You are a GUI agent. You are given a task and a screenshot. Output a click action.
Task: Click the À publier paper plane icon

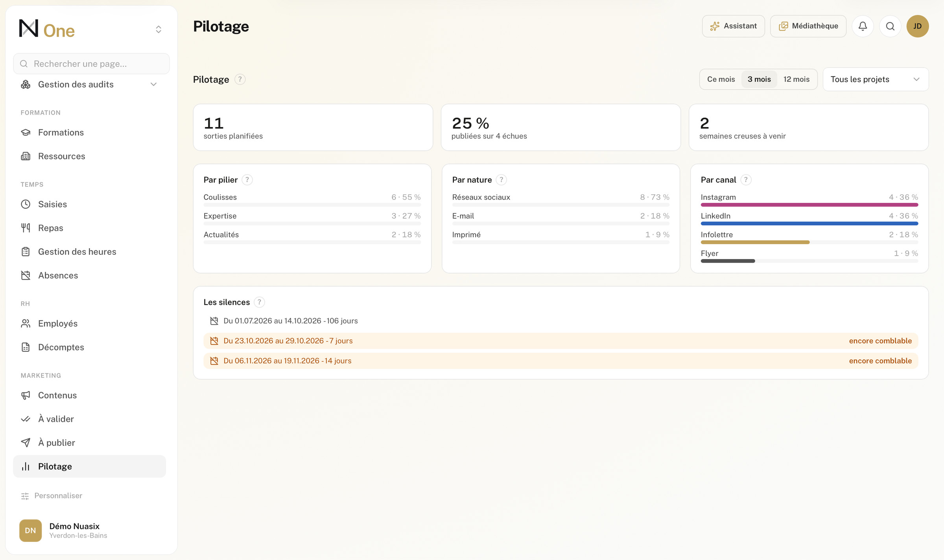point(26,442)
